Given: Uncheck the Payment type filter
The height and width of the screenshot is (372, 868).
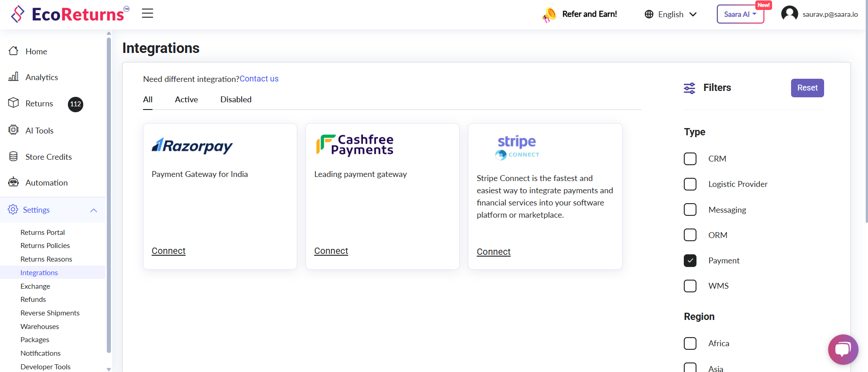Looking at the screenshot, I should (x=690, y=261).
